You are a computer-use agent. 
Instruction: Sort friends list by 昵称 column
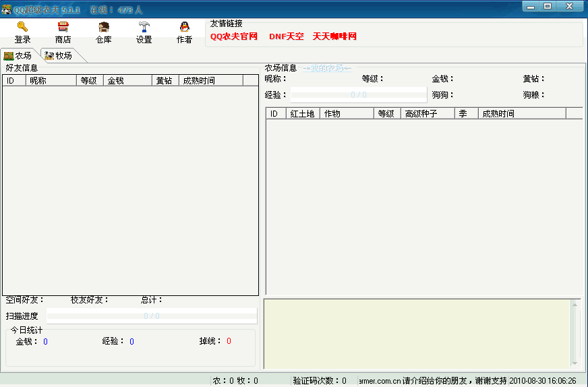coord(51,80)
